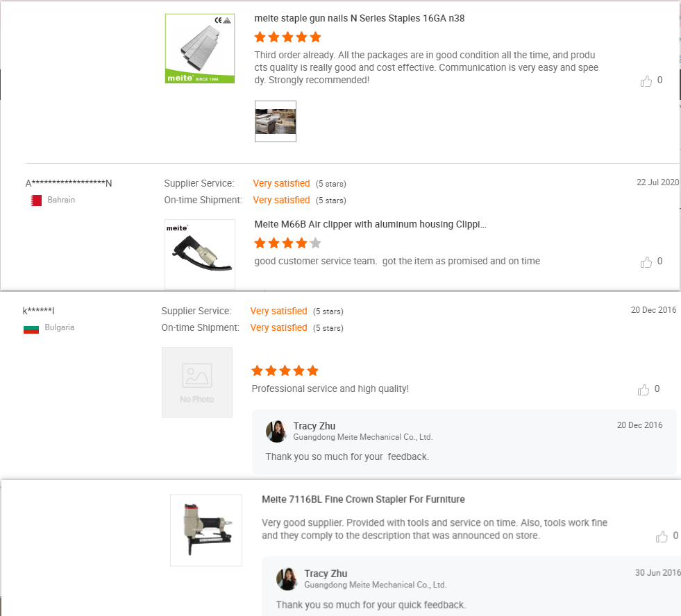Click the Bulgaria flag icon

pos(31,328)
